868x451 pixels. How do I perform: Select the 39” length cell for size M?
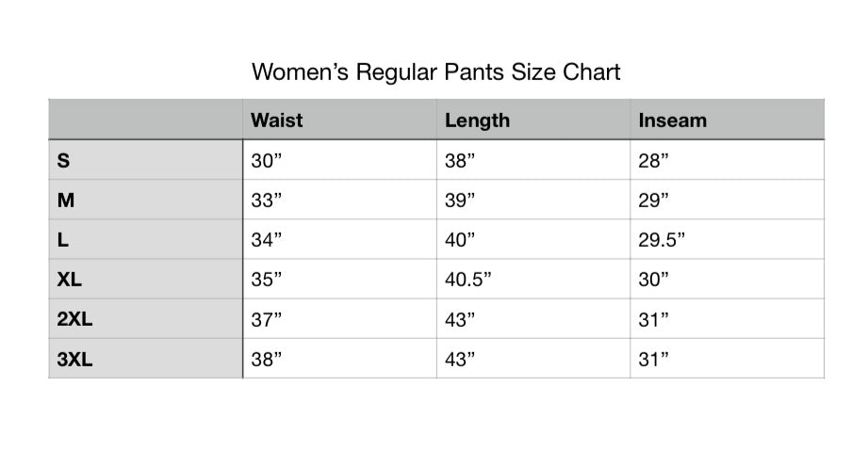tap(460, 201)
